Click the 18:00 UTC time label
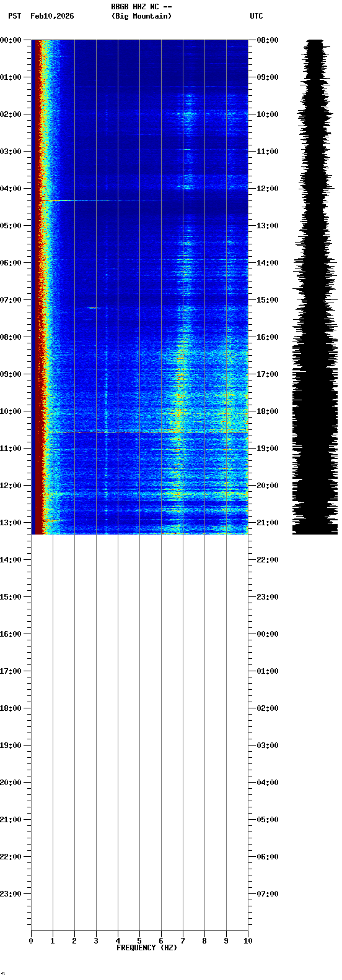 point(268,411)
